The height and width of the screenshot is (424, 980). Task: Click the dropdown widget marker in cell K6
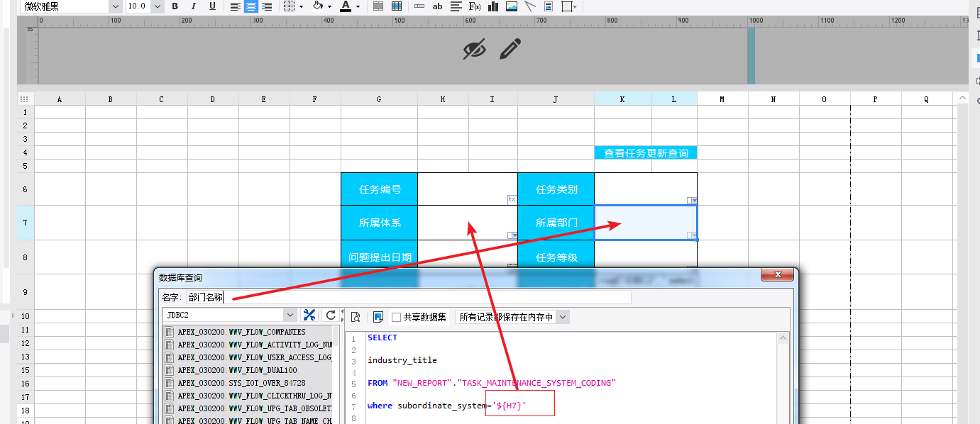[693, 201]
